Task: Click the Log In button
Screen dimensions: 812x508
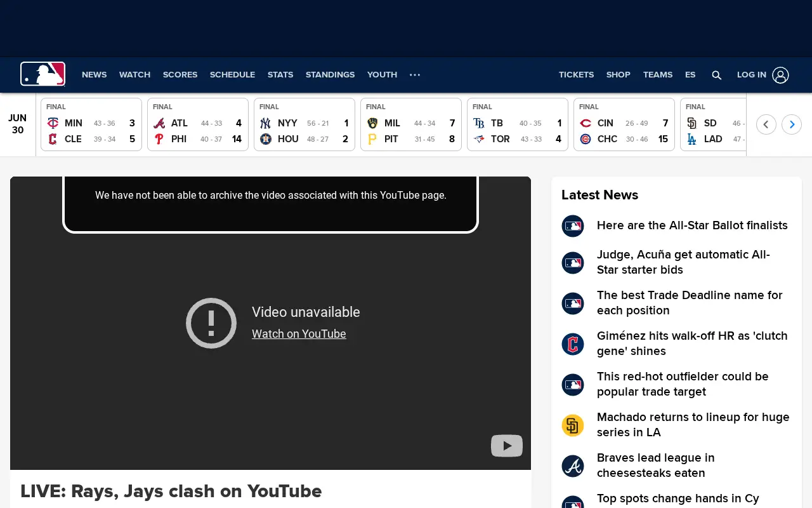Action: click(x=752, y=75)
